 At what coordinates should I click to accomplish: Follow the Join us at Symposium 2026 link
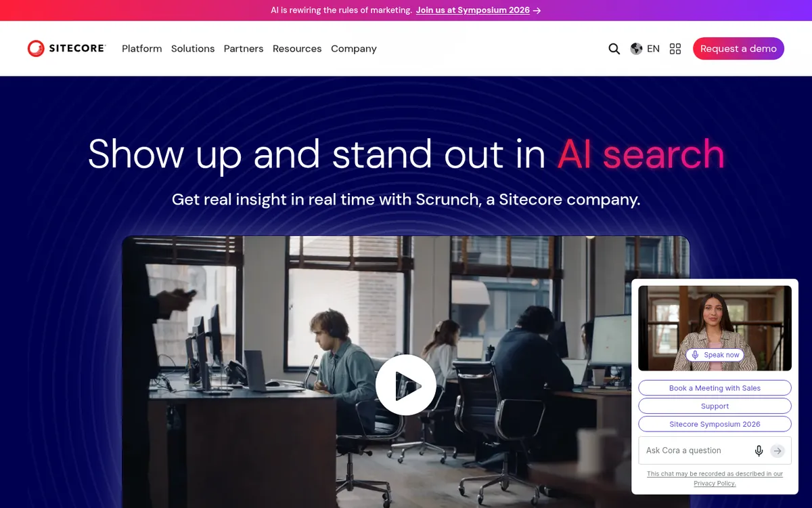click(x=478, y=10)
